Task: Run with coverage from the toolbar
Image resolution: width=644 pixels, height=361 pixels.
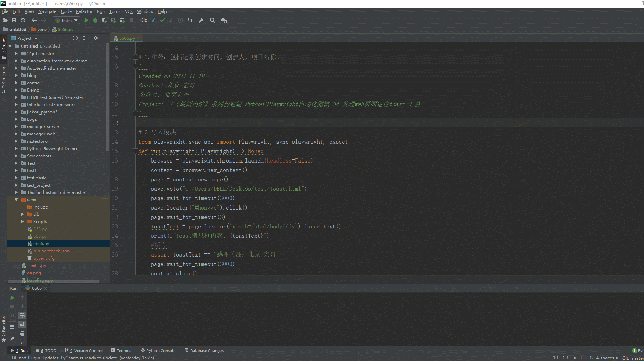Action: tap(104, 20)
